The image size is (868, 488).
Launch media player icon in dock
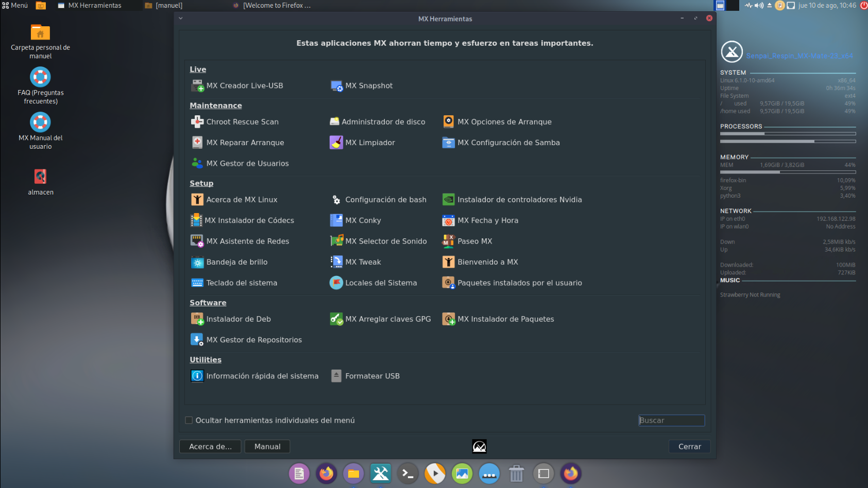click(435, 474)
